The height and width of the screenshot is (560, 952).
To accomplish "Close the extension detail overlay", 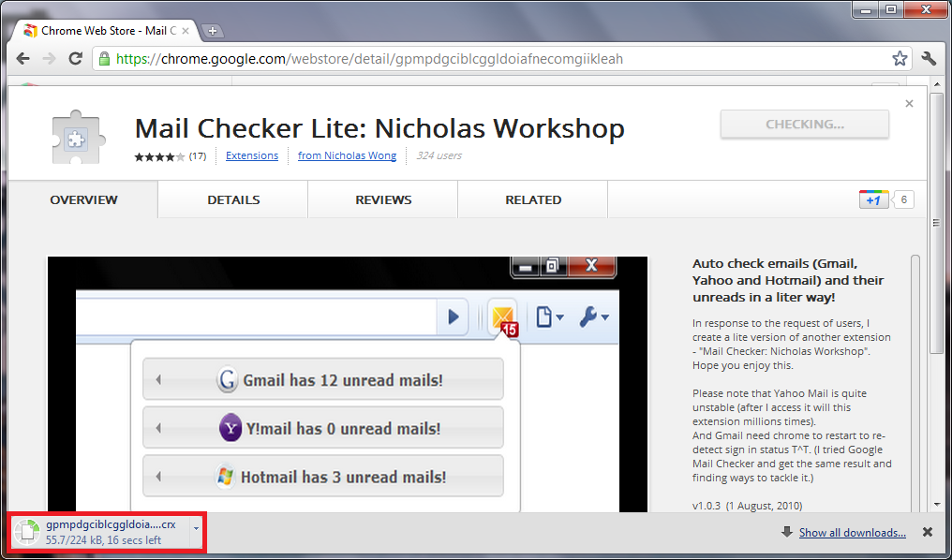I will (909, 104).
